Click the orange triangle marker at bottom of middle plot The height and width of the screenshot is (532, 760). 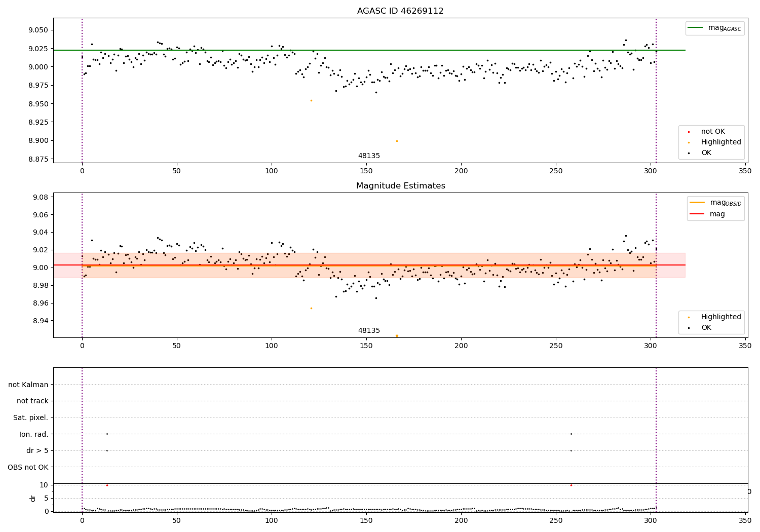(397, 336)
